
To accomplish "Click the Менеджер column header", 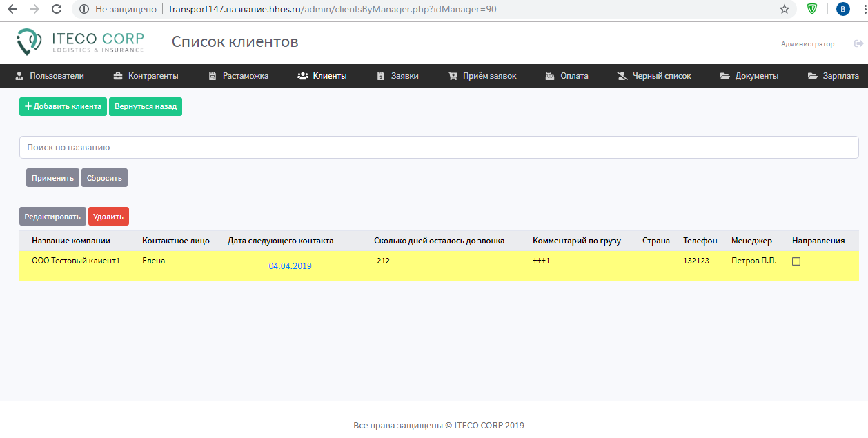I will (x=751, y=241).
